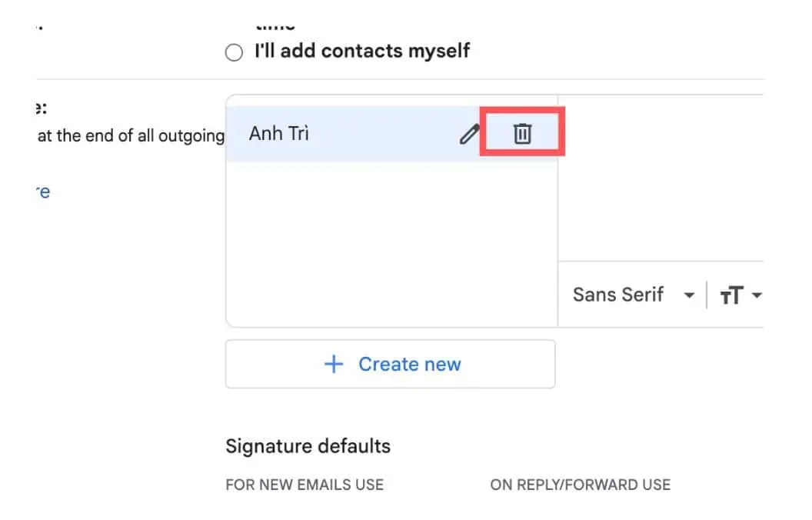This screenshot has width=812, height=520.
Task: Click the cut-off bold setting label at left
Action: pyautogui.click(x=42, y=107)
